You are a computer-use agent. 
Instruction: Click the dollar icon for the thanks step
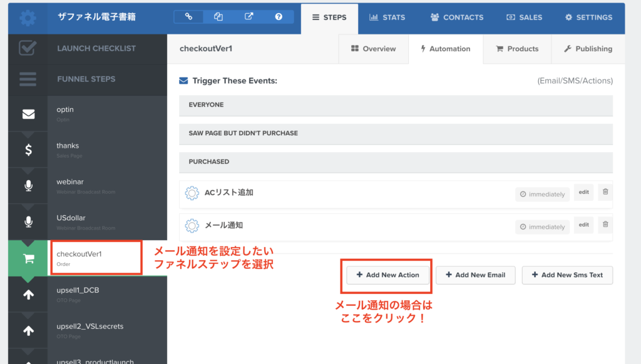(28, 150)
